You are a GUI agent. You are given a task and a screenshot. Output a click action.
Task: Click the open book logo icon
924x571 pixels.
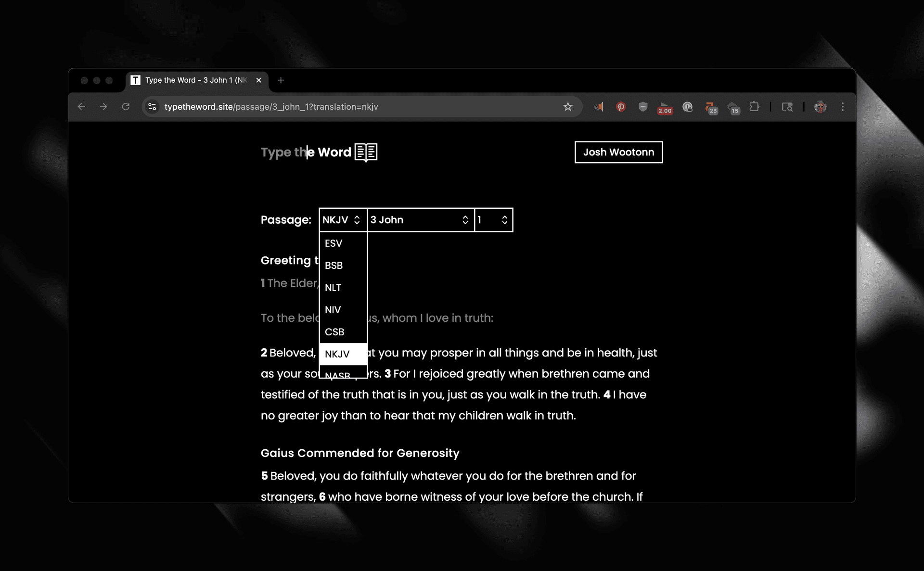[366, 152]
